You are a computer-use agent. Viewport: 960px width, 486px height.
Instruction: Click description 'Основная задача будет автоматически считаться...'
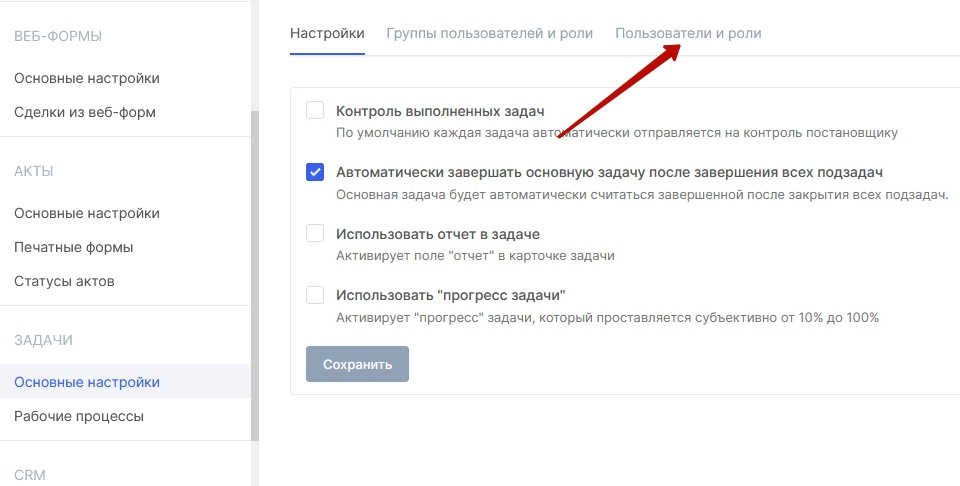[642, 195]
